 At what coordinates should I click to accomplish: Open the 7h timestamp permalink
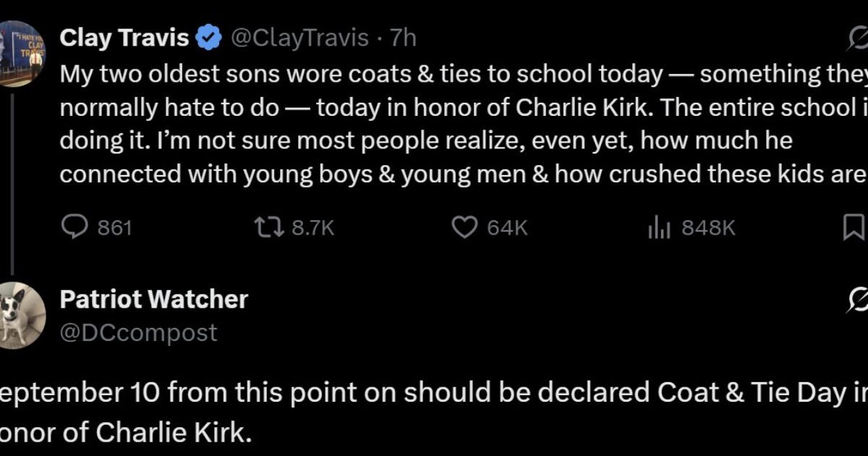403,38
